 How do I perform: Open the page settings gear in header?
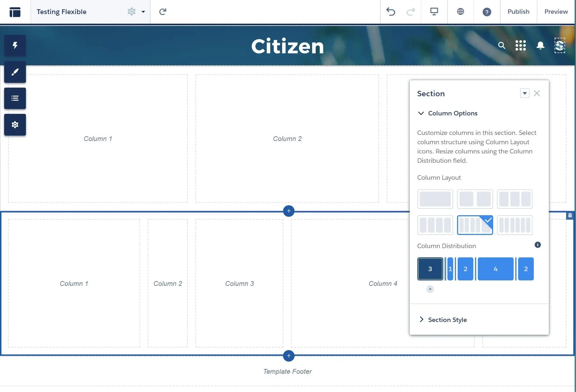[x=131, y=12]
